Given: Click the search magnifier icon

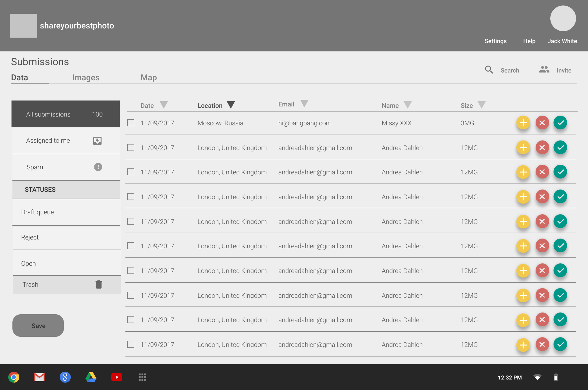Looking at the screenshot, I should pos(489,70).
